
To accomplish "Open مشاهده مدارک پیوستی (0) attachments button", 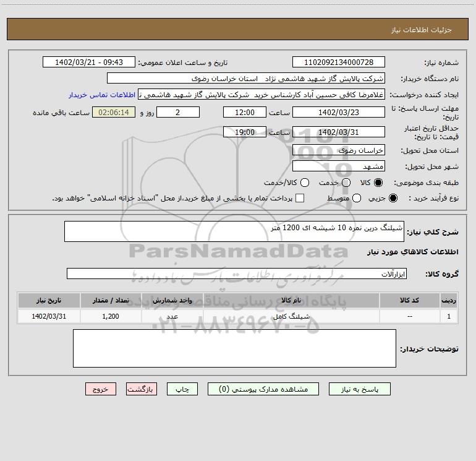I will (263, 389).
